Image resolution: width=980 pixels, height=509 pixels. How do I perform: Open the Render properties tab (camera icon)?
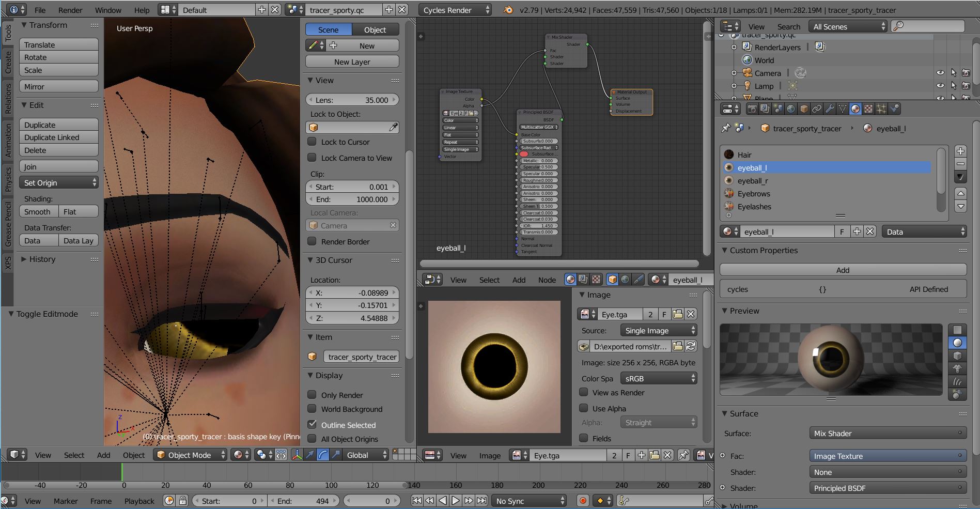coord(752,109)
